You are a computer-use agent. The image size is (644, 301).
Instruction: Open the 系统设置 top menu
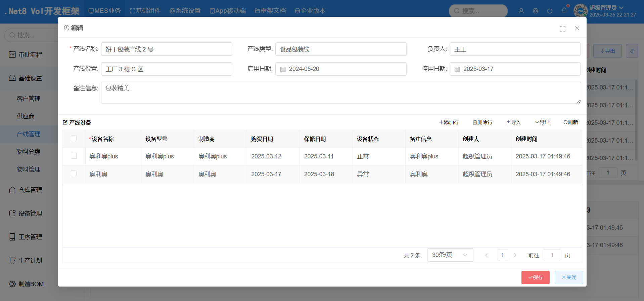[185, 11]
